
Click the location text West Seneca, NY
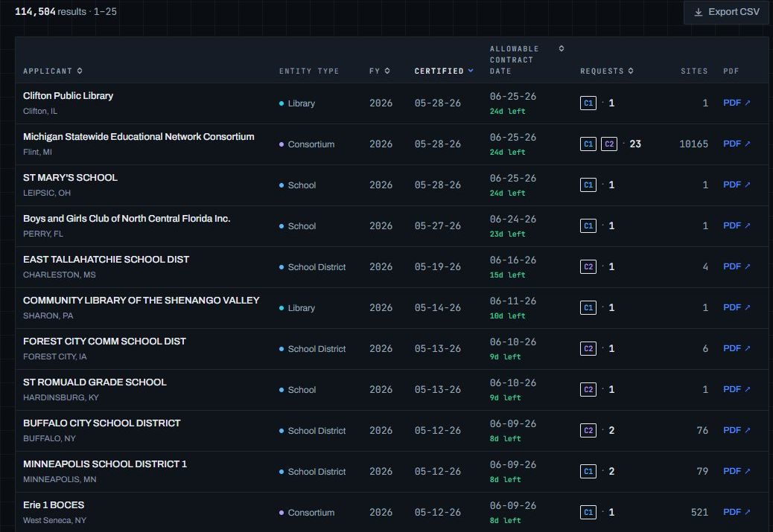coord(54,520)
